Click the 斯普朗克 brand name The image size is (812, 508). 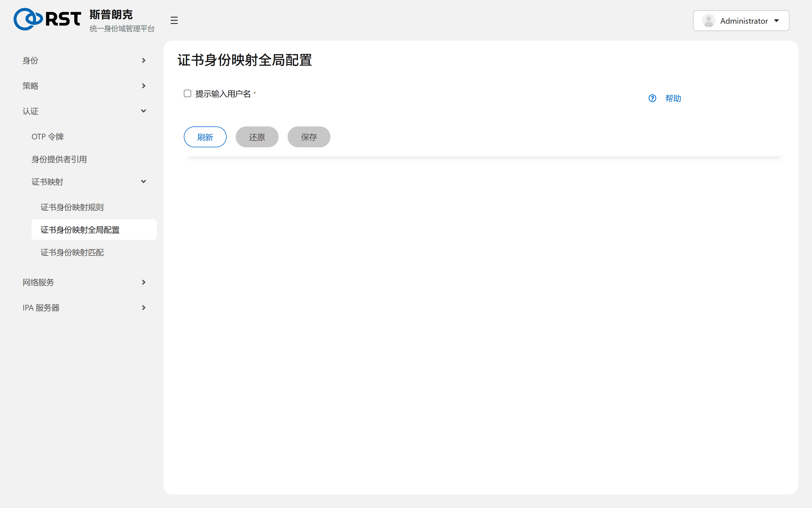click(x=111, y=14)
